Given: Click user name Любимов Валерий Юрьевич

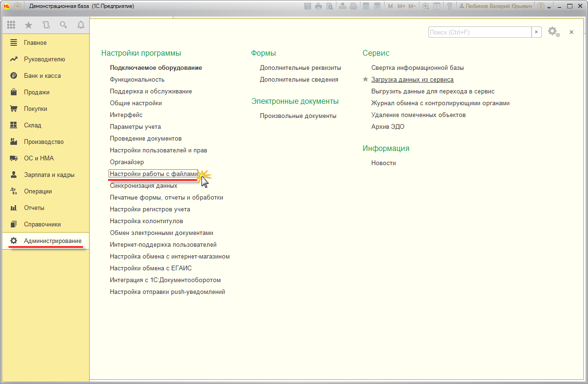Looking at the screenshot, I should [496, 6].
